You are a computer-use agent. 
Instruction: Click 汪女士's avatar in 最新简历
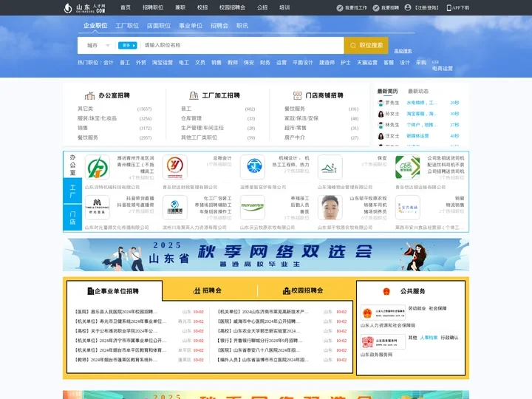click(381, 136)
